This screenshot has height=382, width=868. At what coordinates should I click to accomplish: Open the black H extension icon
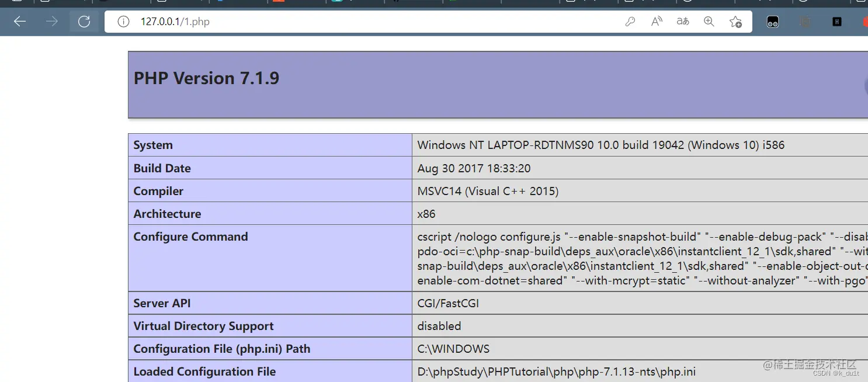[x=837, y=22]
